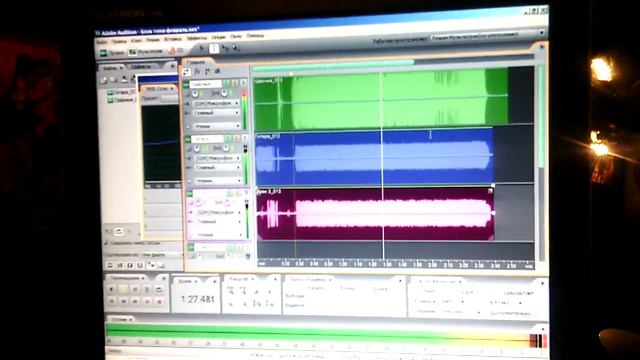
Task: Open the Вставка menu
Action: tap(173, 39)
